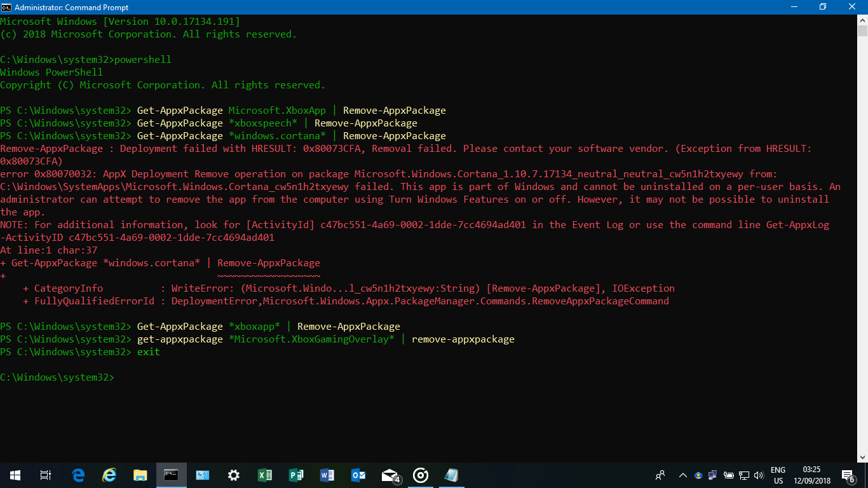Click the 'FullyQualifiedErrorId' error label
The image size is (868, 488).
(x=94, y=301)
